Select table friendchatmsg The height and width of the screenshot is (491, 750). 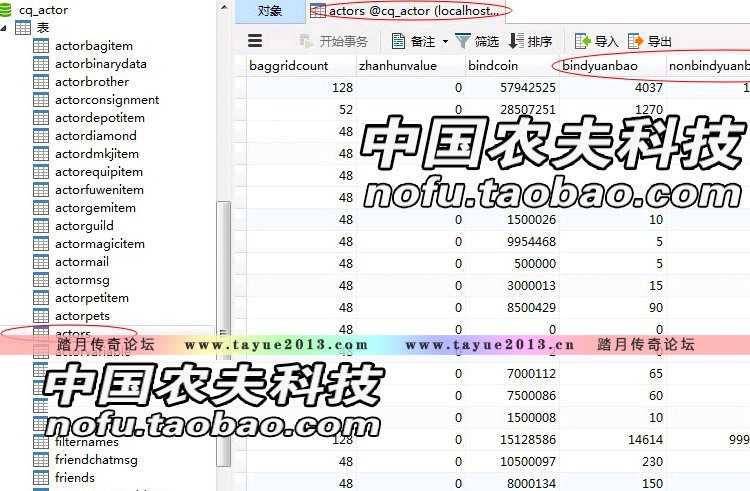96,460
